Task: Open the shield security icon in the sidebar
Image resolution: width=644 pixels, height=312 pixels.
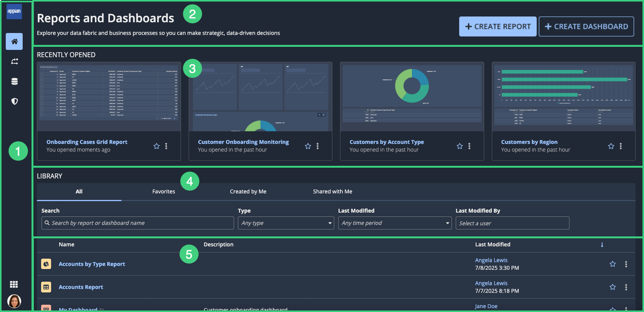Action: pos(14,101)
